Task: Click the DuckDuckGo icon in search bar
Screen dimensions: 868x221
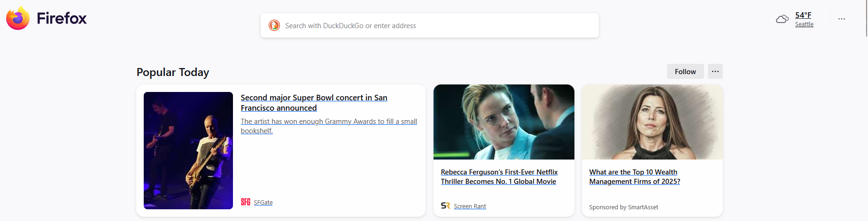Action: [274, 25]
